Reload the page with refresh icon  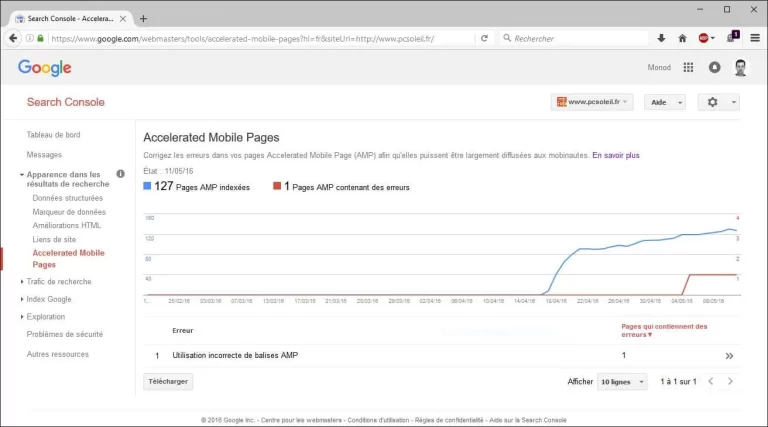point(484,38)
